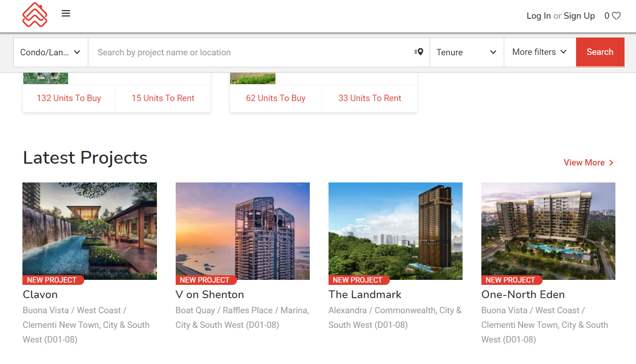Open 132 Units To Buy listings
The image size is (636, 364).
click(69, 98)
